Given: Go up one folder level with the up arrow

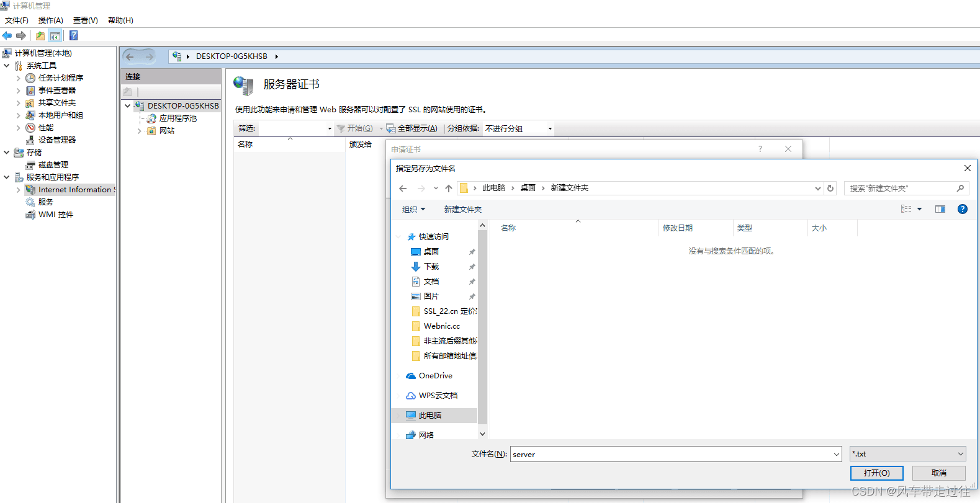Looking at the screenshot, I should click(449, 188).
